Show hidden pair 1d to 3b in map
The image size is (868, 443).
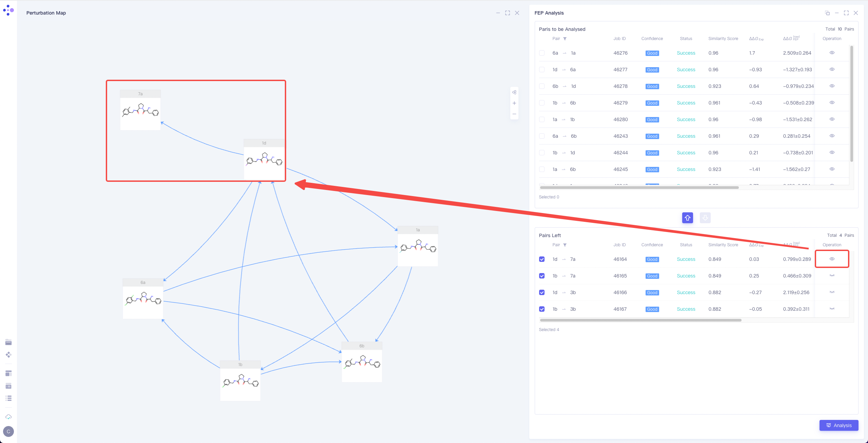(x=832, y=292)
